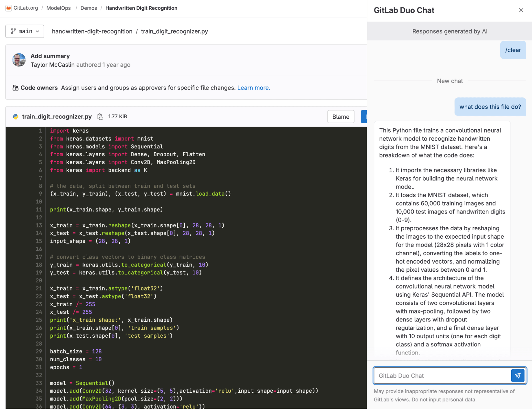Screen dimensions: 532x409
Task: Open the GitLab.org breadcrumb link
Action: 26,8
